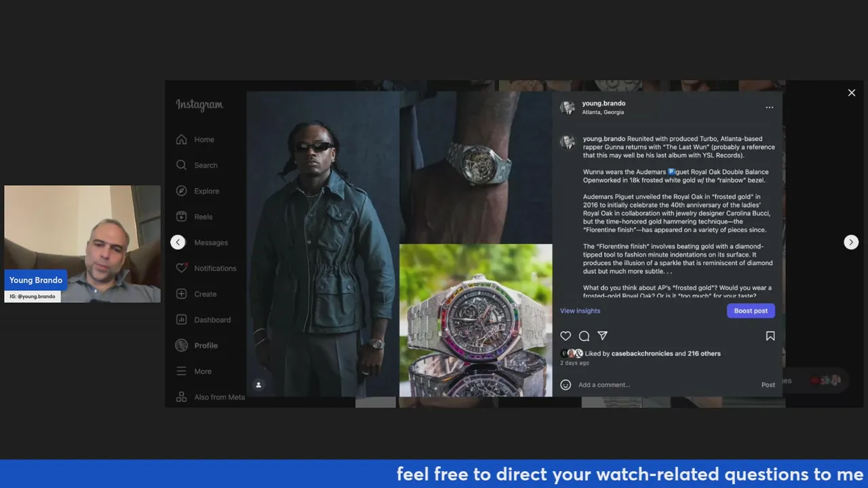The height and width of the screenshot is (488, 868).
Task: Select Create menu label
Action: (205, 294)
